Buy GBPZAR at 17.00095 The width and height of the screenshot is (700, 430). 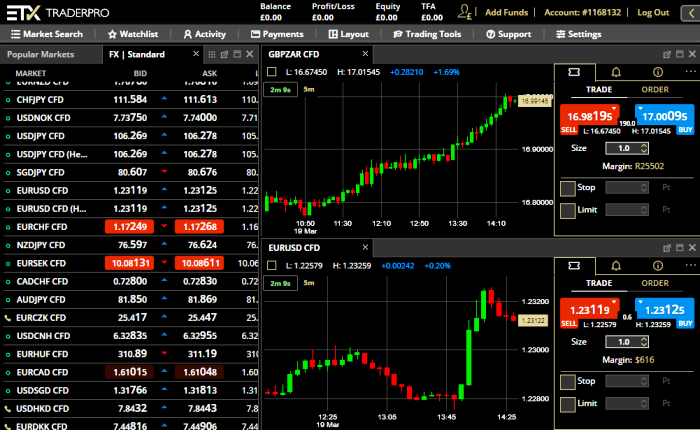pos(665,118)
